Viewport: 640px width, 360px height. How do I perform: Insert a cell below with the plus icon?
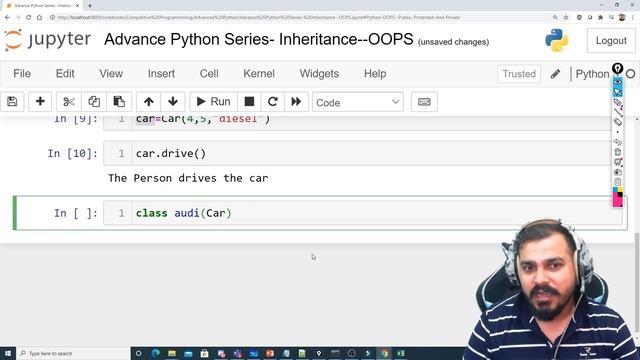pyautogui.click(x=40, y=102)
